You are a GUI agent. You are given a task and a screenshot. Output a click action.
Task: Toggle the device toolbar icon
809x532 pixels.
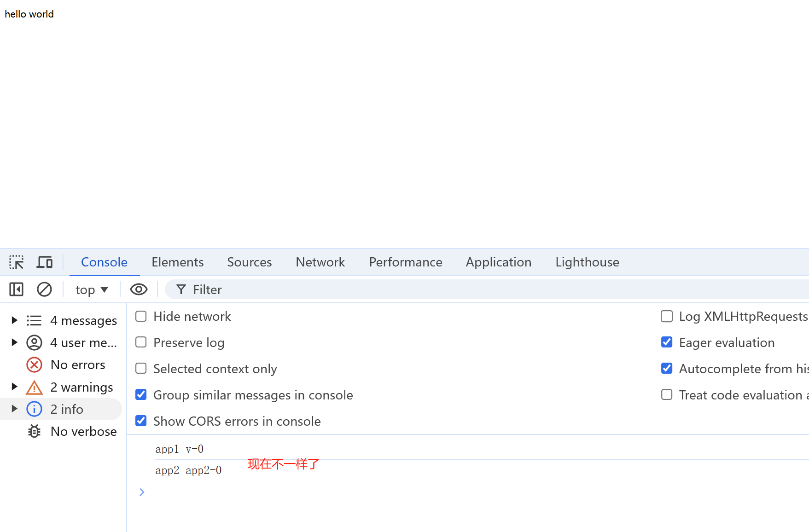(45, 262)
